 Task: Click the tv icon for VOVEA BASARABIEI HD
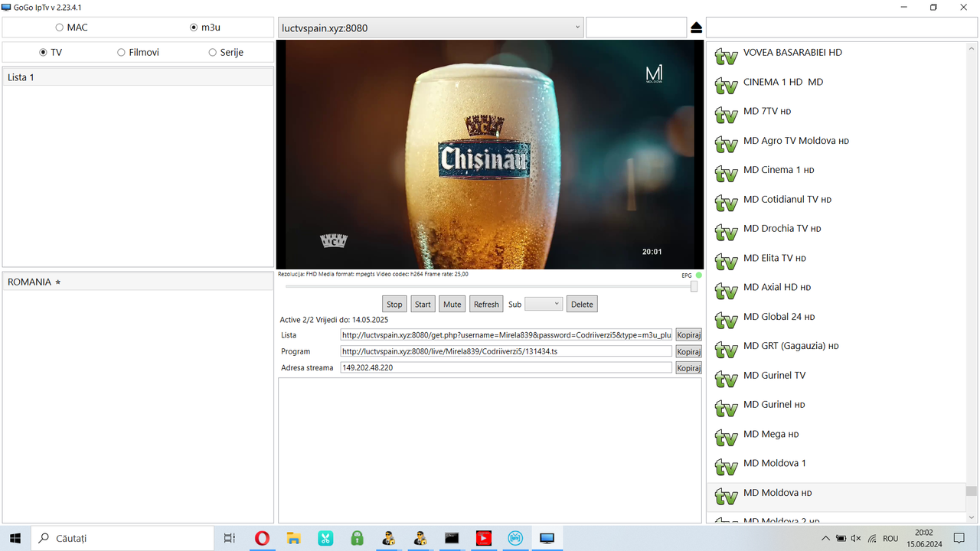pyautogui.click(x=726, y=57)
